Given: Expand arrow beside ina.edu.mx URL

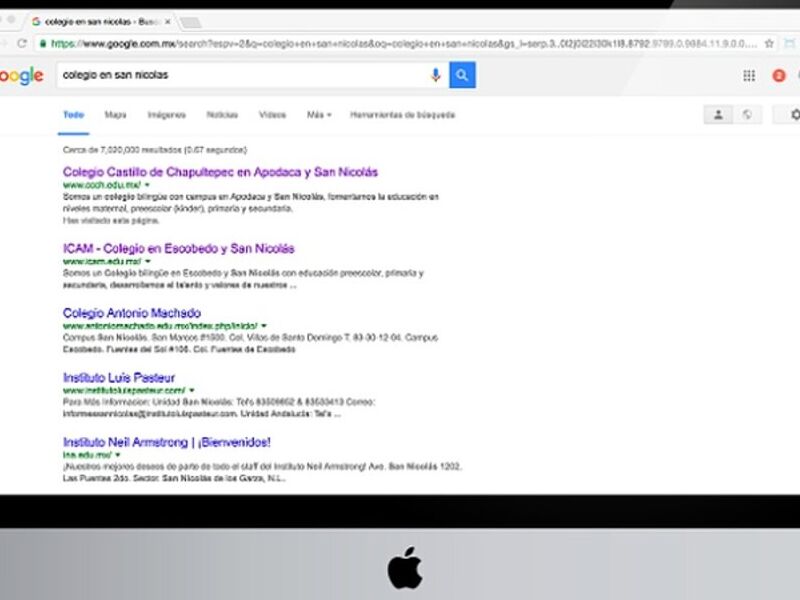Looking at the screenshot, I should (x=118, y=455).
